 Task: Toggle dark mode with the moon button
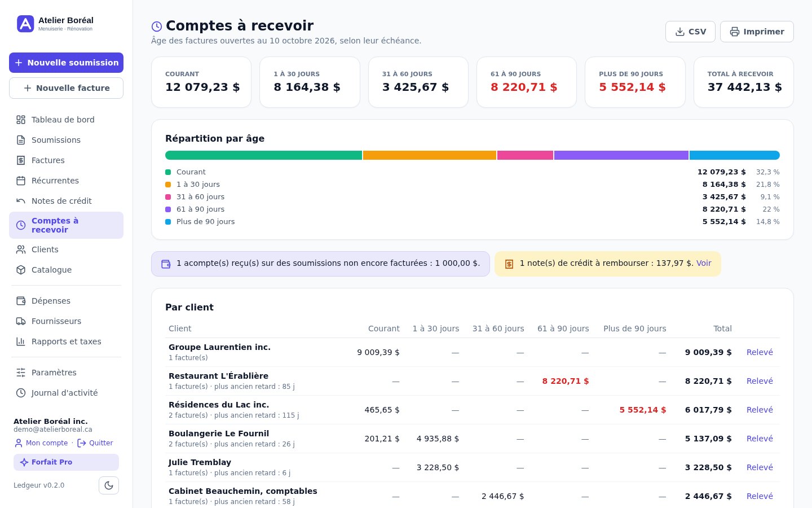tap(109, 485)
